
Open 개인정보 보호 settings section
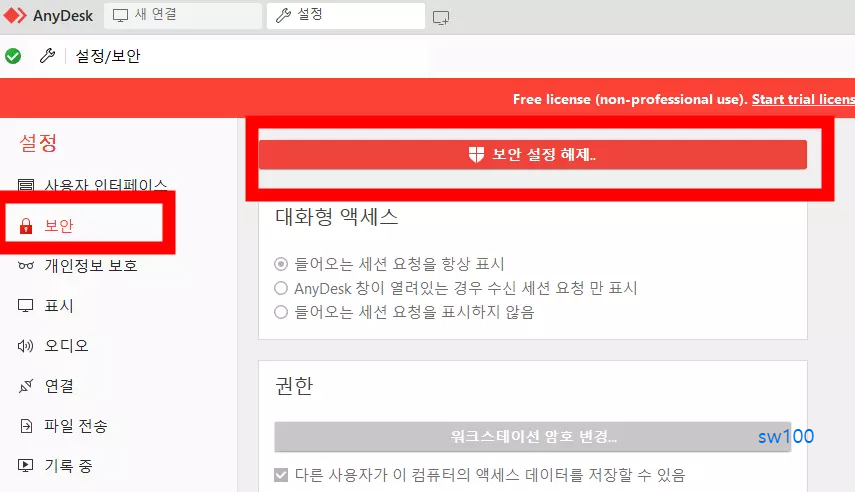[x=90, y=266]
